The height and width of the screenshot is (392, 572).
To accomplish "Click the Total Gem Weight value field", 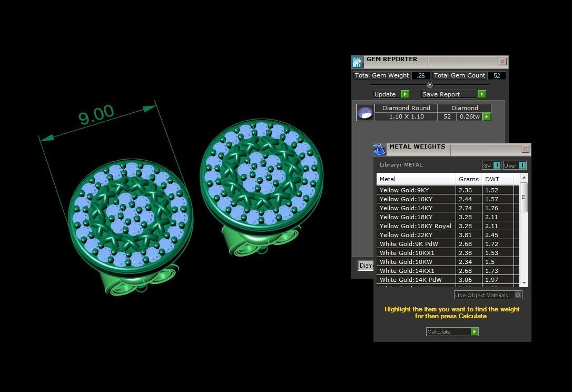I will [x=421, y=75].
